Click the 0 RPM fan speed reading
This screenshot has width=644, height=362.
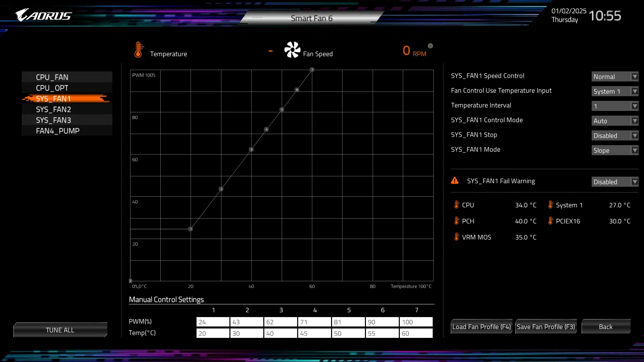415,51
